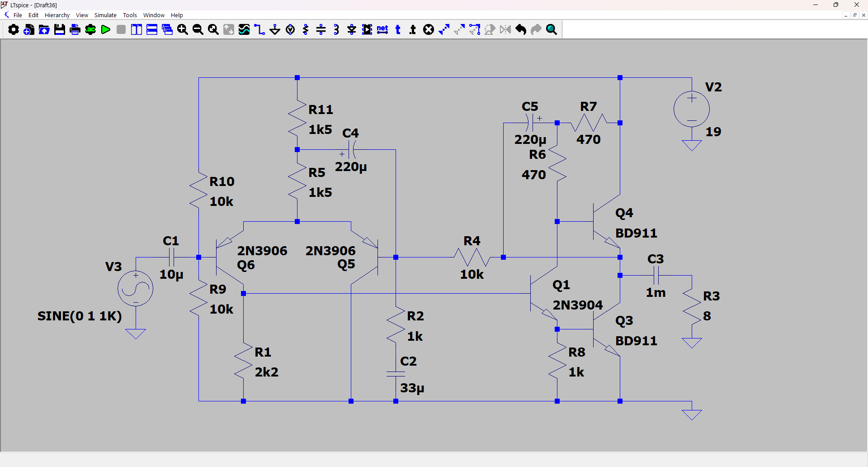Screen dimensions: 868x467
Task: Select the Net Label tool
Action: (382, 30)
